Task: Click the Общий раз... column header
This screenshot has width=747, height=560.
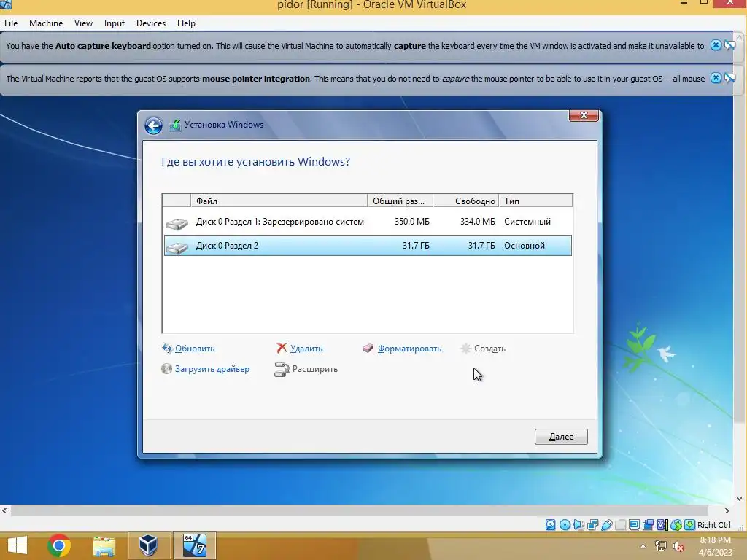Action: (x=400, y=201)
